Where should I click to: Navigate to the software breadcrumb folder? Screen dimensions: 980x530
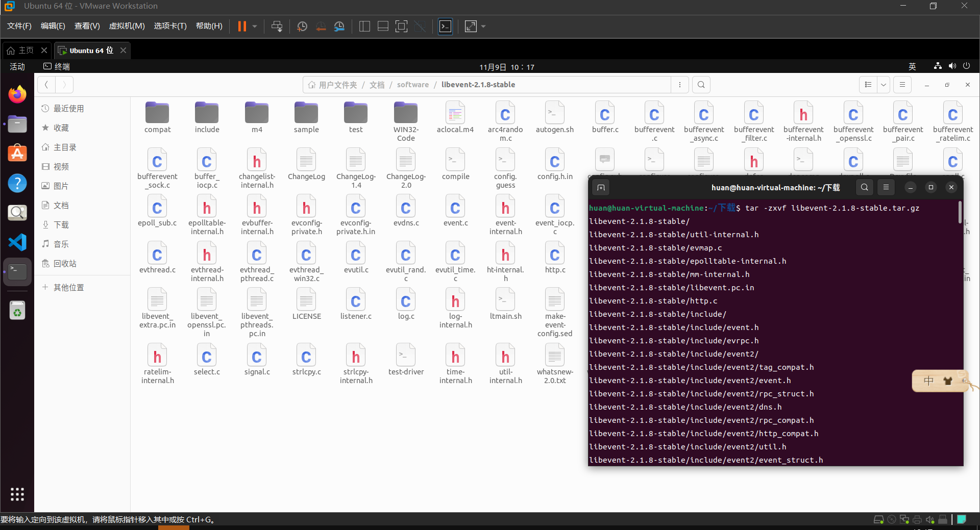[413, 84]
